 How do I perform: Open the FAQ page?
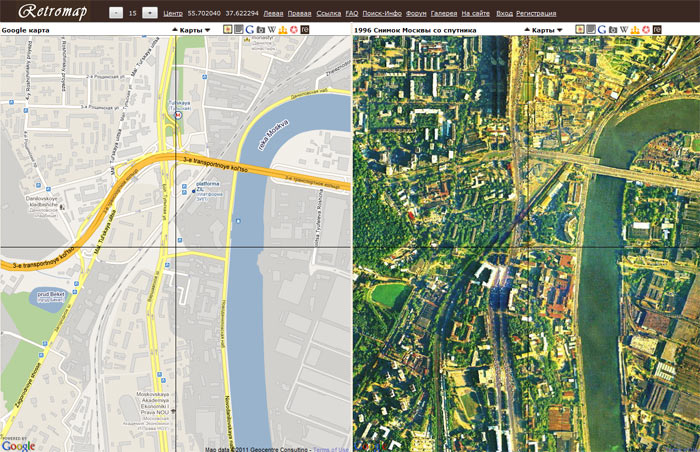coord(352,13)
